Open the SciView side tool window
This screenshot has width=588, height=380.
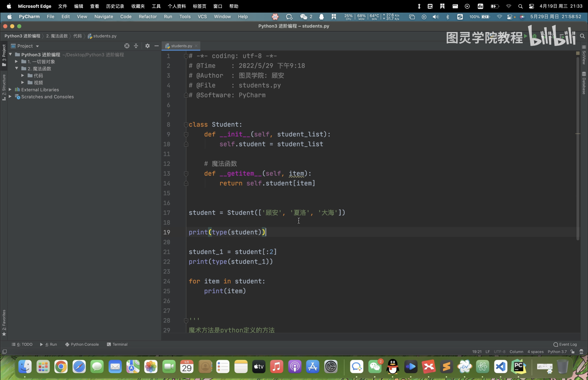click(584, 55)
